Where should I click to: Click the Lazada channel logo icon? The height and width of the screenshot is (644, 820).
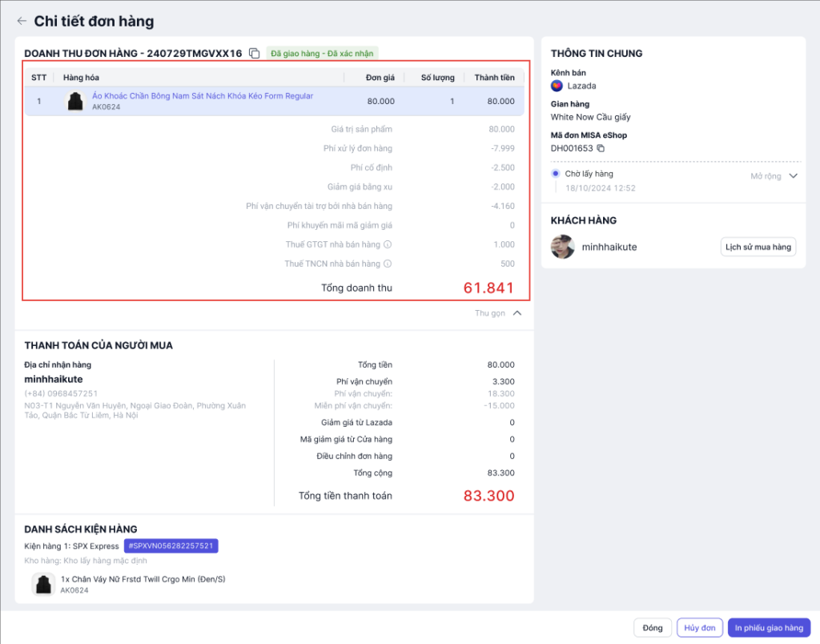click(x=557, y=86)
